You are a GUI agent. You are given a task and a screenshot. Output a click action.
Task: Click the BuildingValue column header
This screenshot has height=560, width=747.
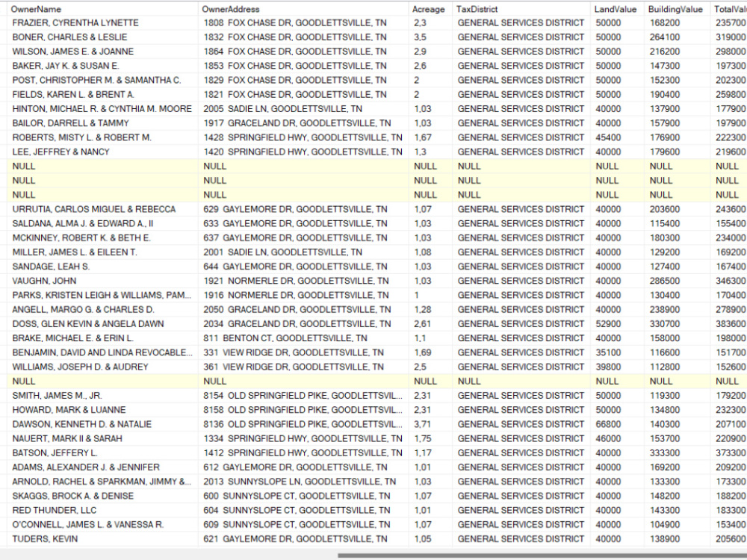[x=677, y=9]
